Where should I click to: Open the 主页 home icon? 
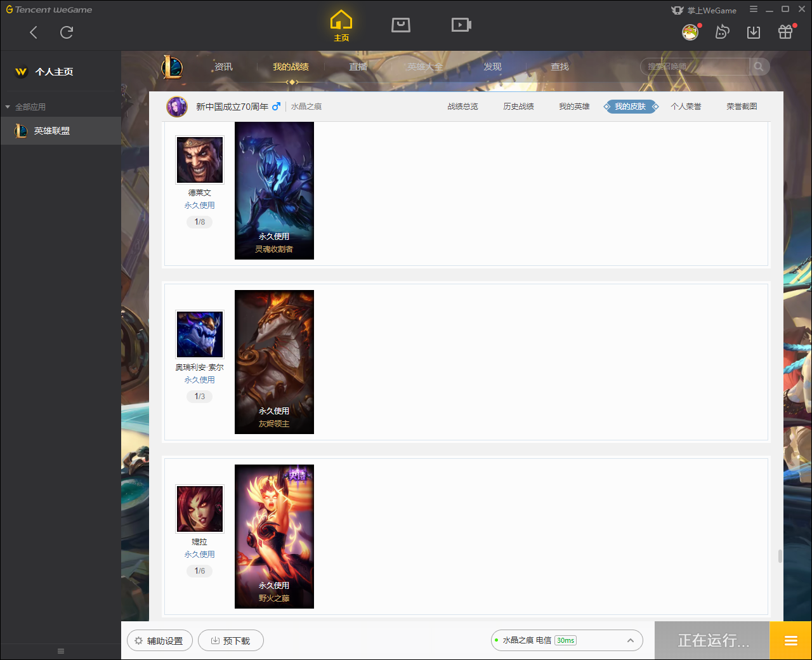(341, 26)
